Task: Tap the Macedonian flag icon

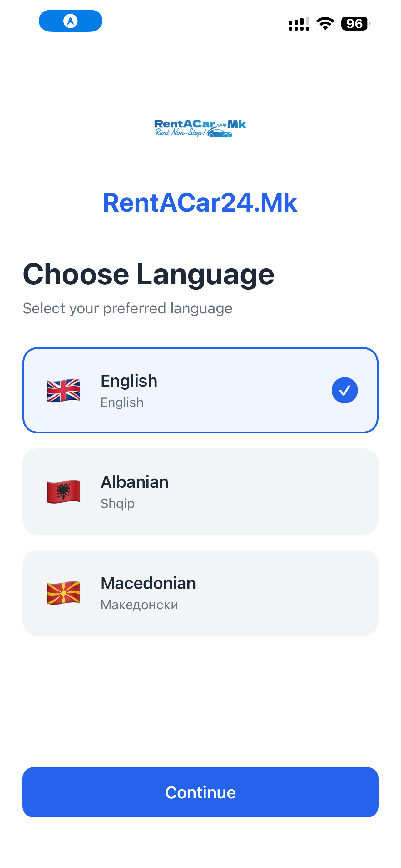Action: [64, 593]
